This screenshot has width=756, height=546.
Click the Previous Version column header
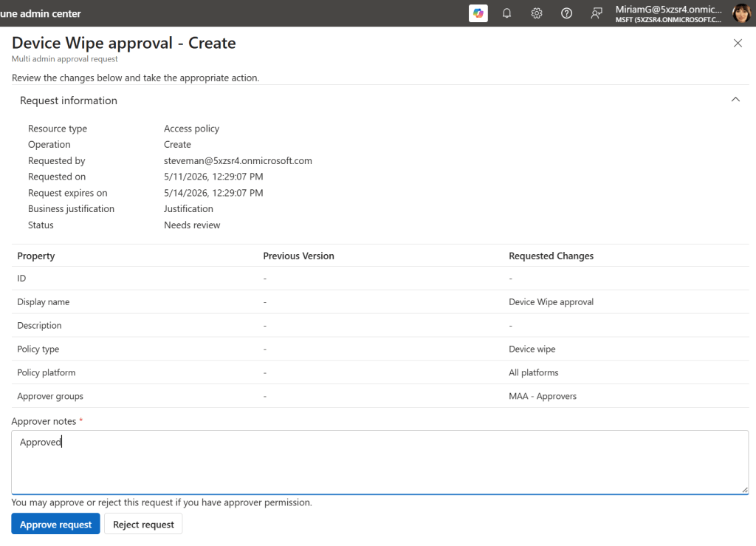click(x=298, y=256)
